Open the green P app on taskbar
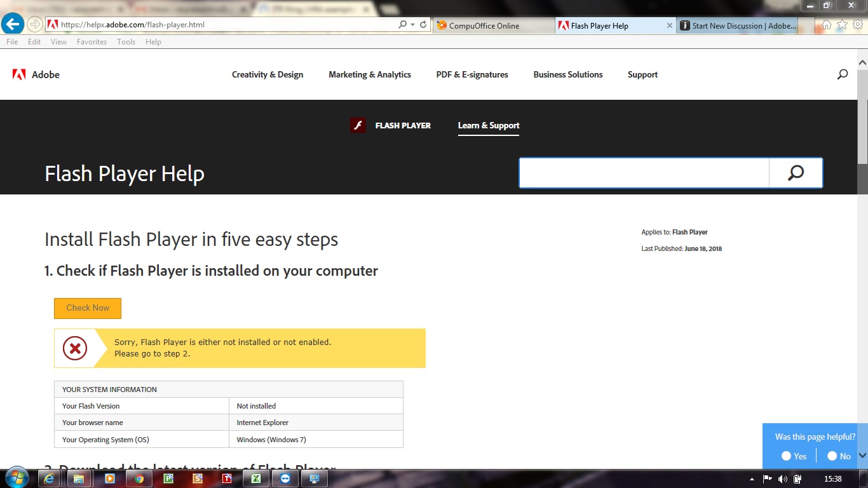 pos(168,478)
